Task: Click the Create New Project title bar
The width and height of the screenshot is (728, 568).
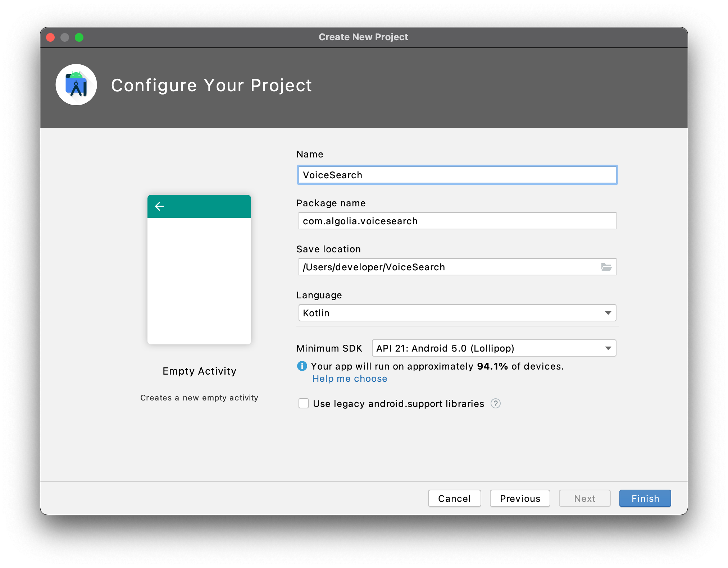Action: click(363, 37)
